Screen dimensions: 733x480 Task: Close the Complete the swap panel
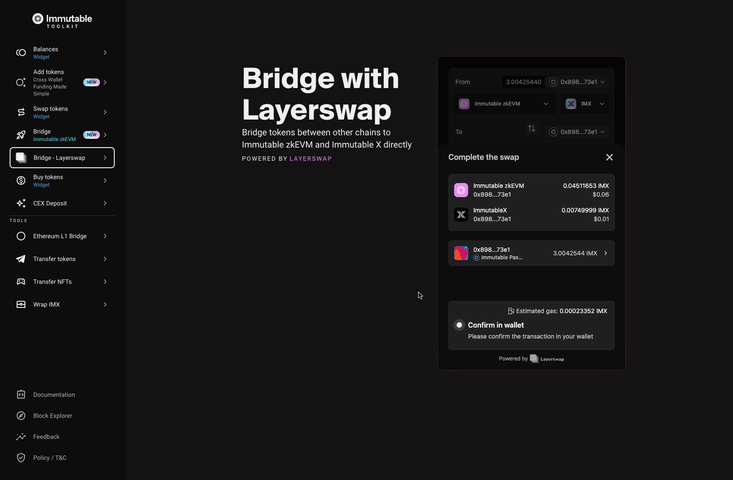(x=609, y=158)
